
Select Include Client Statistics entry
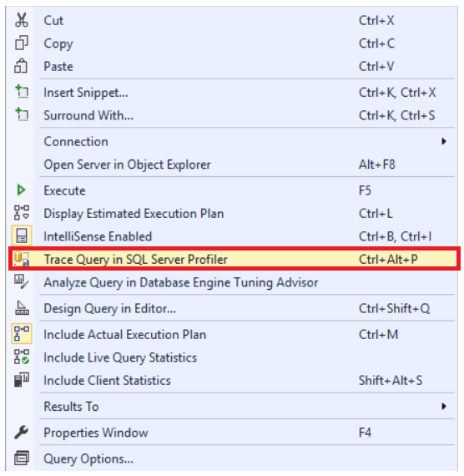pos(234,380)
